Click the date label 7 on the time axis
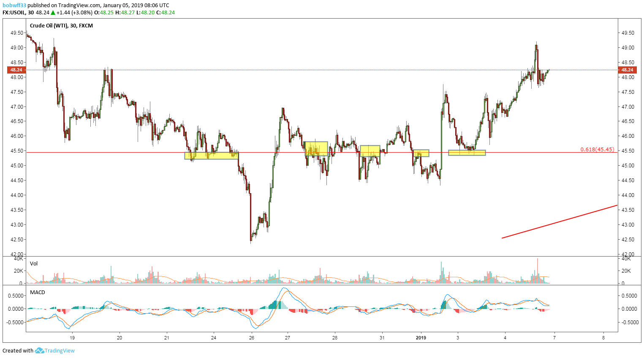Viewport: 644px width, 358px height. (554, 338)
